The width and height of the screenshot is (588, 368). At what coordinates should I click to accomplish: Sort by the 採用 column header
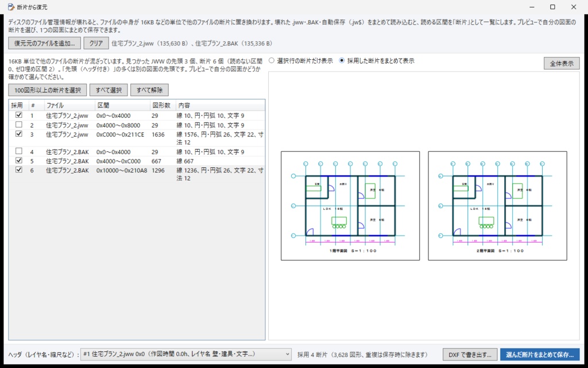[x=19, y=106]
